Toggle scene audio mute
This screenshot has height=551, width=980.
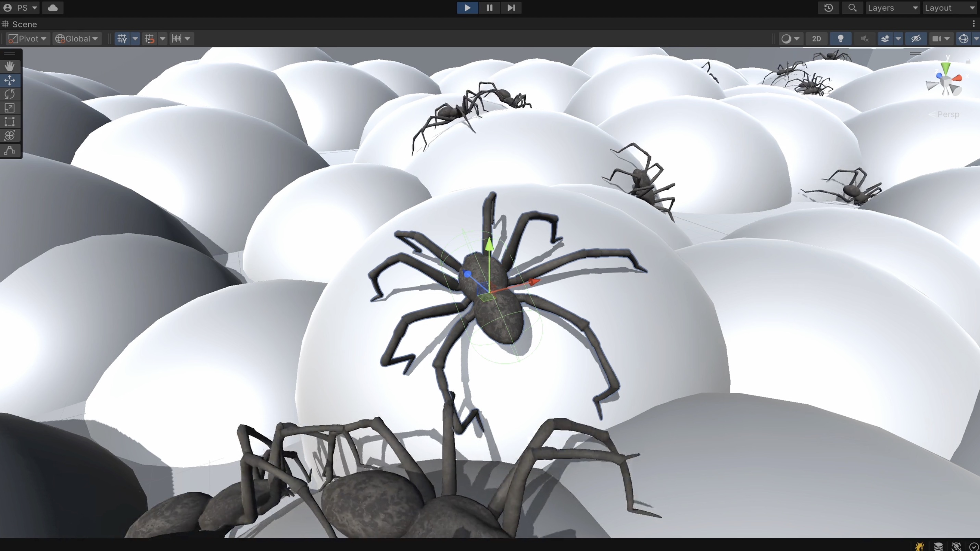pos(865,38)
